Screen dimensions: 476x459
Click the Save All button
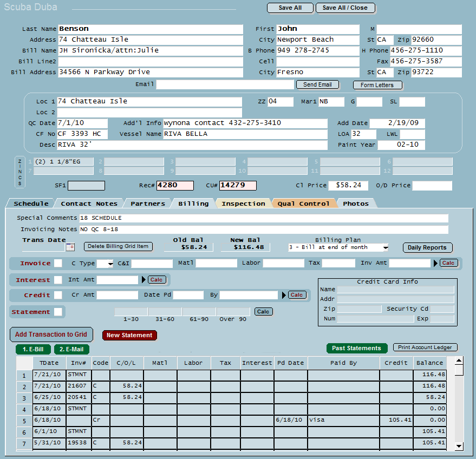pyautogui.click(x=290, y=8)
